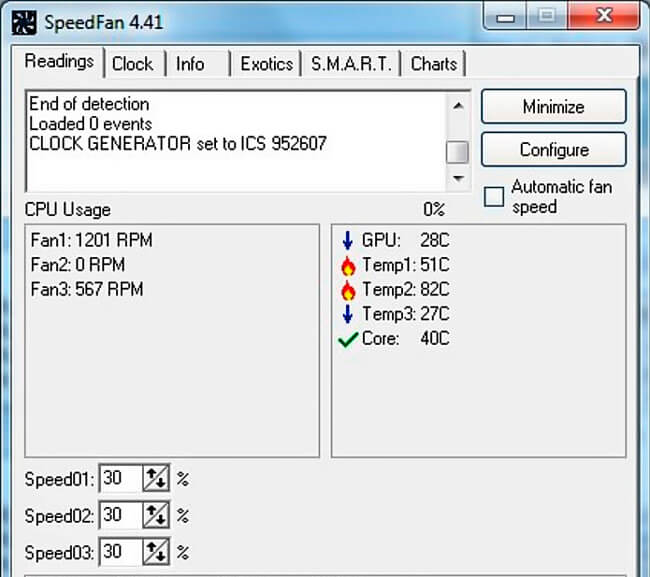Click the blue down arrow next to GPU
The height and width of the screenshot is (577, 650).
point(348,240)
